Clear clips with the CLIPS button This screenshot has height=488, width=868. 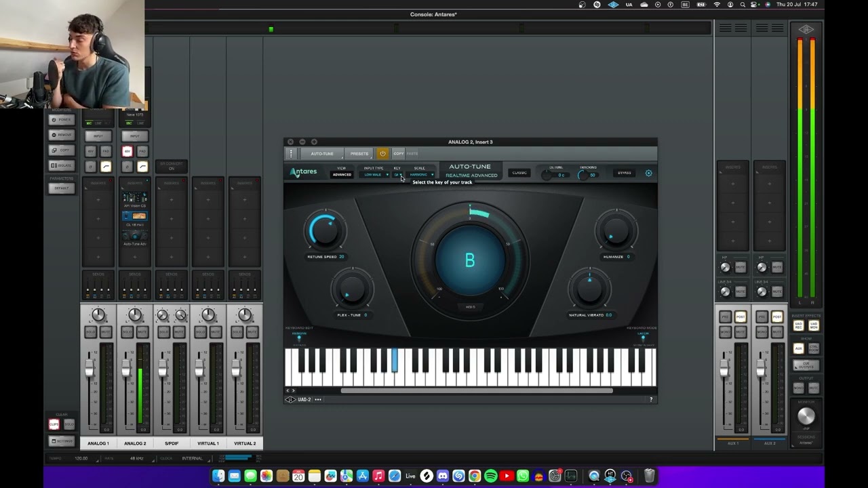coord(54,424)
